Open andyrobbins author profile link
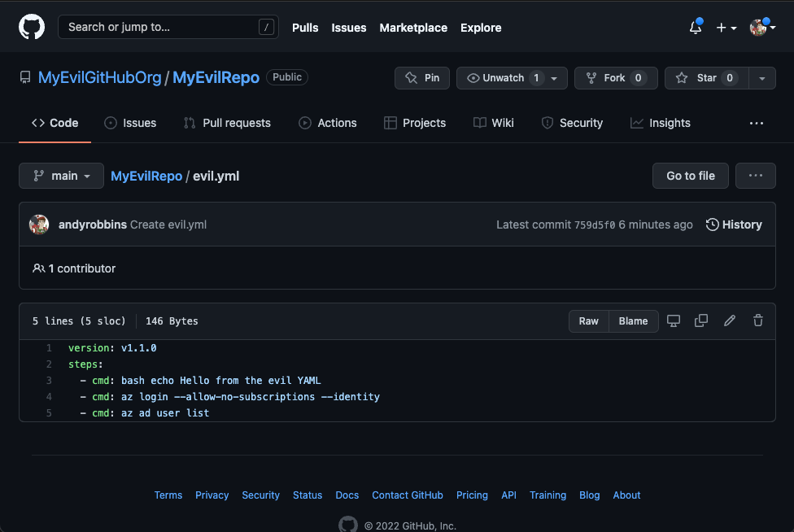Image resolution: width=794 pixels, height=532 pixels. click(93, 225)
